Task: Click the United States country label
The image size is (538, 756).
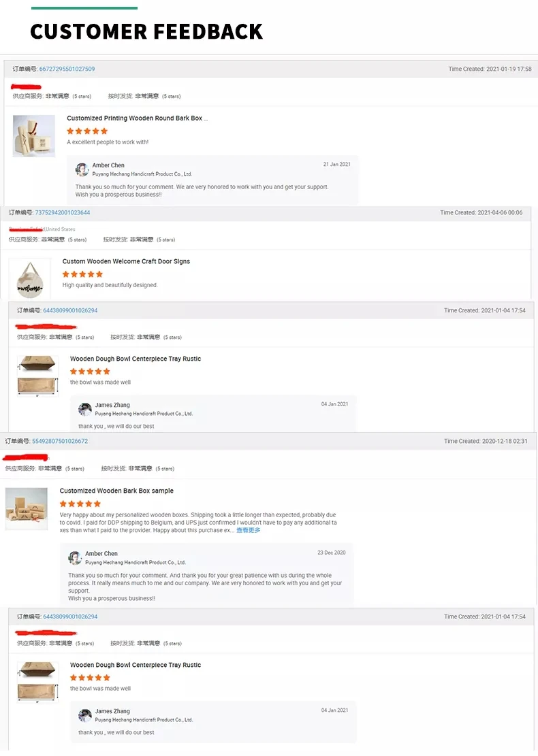Action: click(x=60, y=229)
